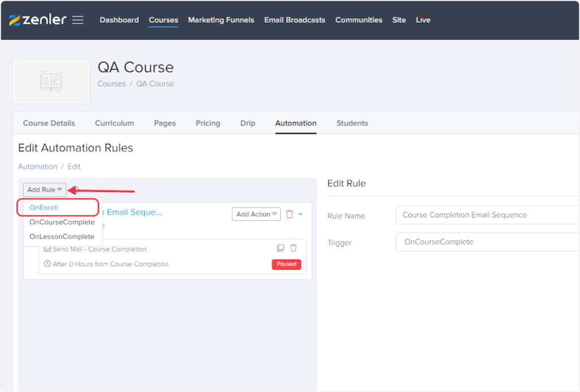
Task: Click the course thumbnail placeholder image
Action: pos(51,82)
